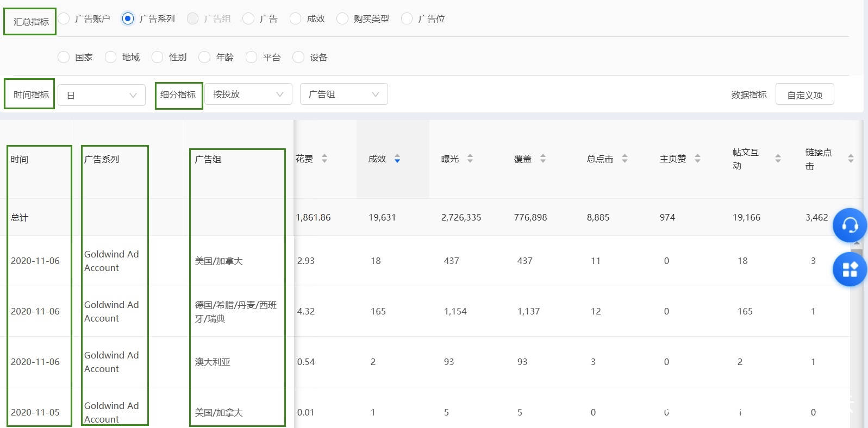Click total spend value 1,861.86
Image resolution: width=868 pixels, height=428 pixels.
(x=313, y=217)
